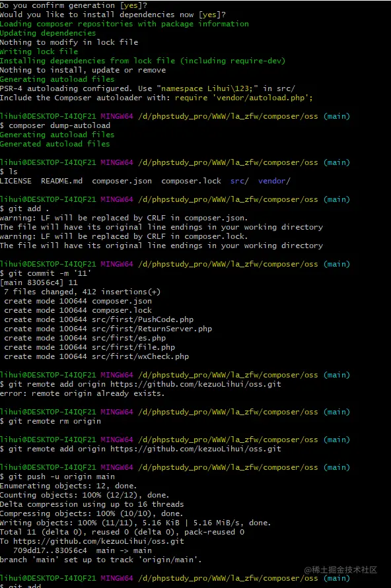
Task: Select the 'PSR-4 autoloading configured' line
Action: [147, 88]
